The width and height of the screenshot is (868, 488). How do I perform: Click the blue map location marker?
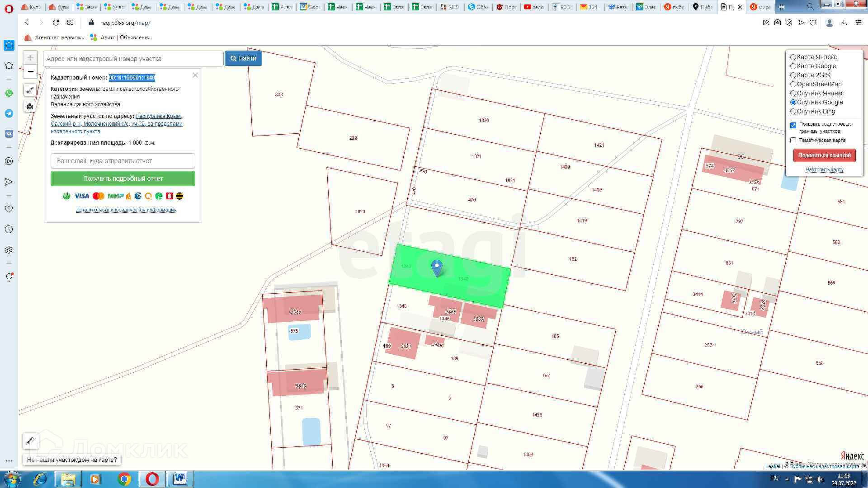click(x=437, y=267)
